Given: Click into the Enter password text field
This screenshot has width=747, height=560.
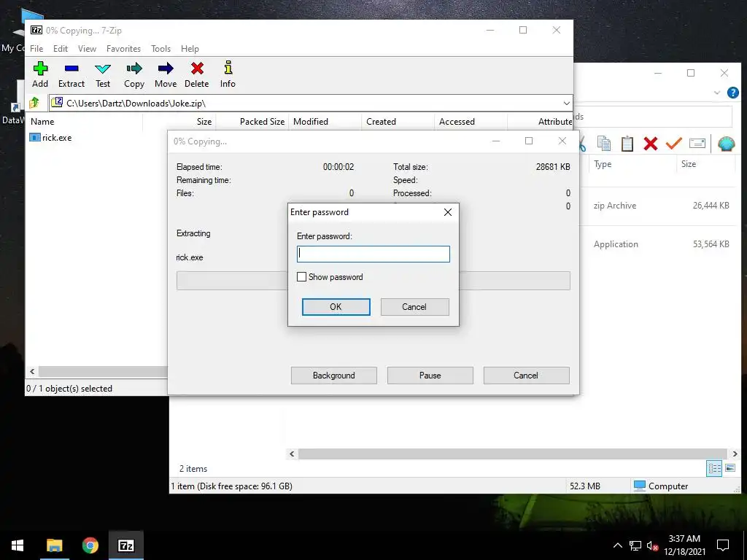Looking at the screenshot, I should pyautogui.click(x=373, y=254).
